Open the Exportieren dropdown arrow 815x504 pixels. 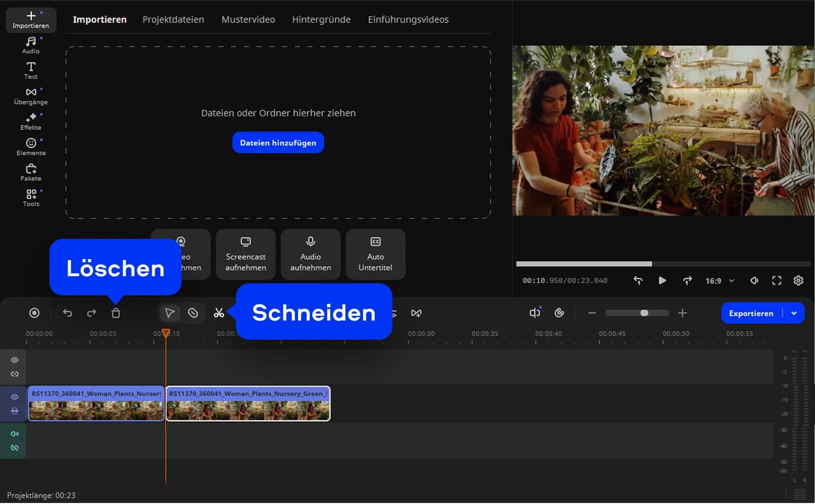tap(794, 313)
